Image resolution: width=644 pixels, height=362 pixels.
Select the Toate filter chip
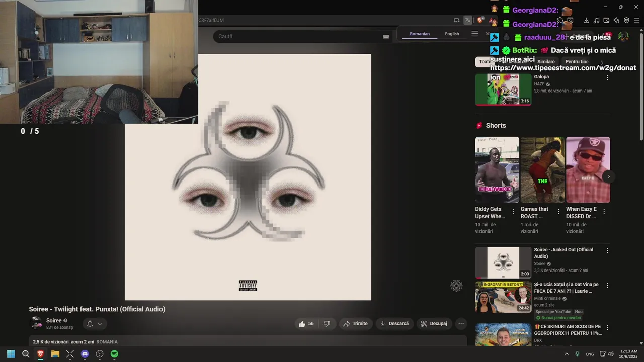pyautogui.click(x=485, y=62)
